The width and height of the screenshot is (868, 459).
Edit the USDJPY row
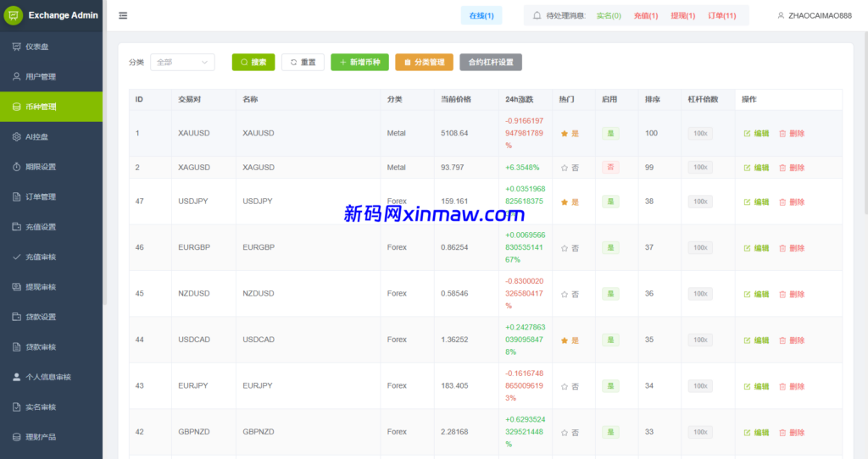[x=756, y=202]
